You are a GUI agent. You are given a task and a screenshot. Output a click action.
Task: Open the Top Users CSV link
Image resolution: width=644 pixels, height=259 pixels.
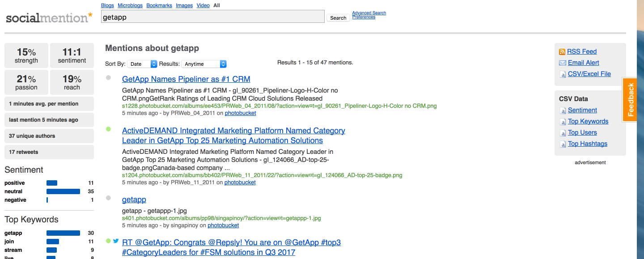(582, 132)
